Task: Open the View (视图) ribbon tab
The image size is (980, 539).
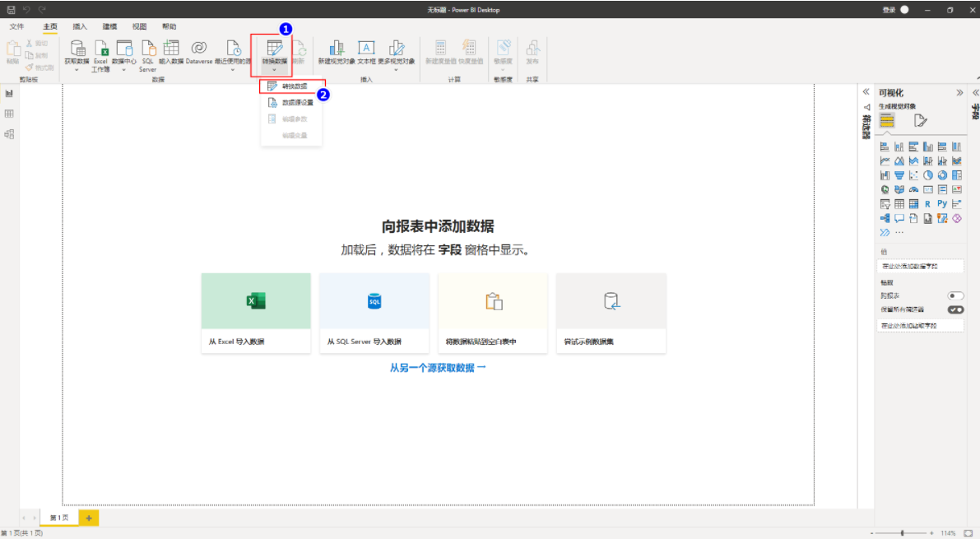Action: point(139,27)
